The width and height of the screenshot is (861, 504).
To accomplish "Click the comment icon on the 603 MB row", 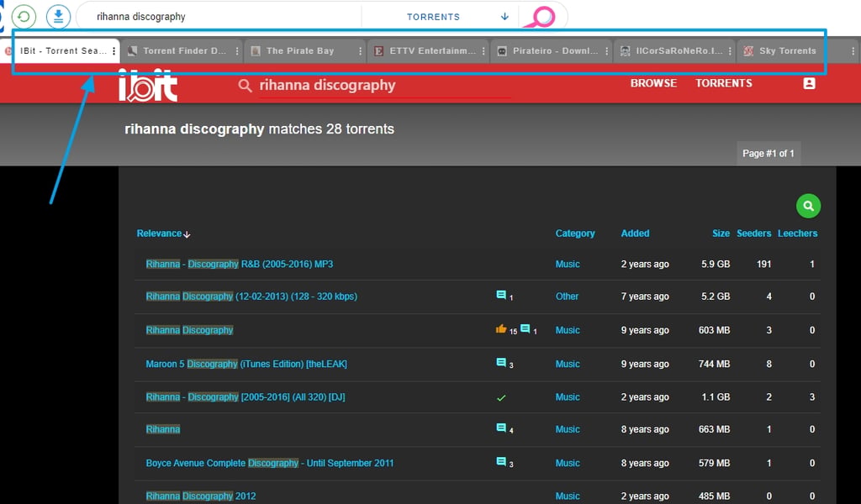I will click(x=525, y=329).
